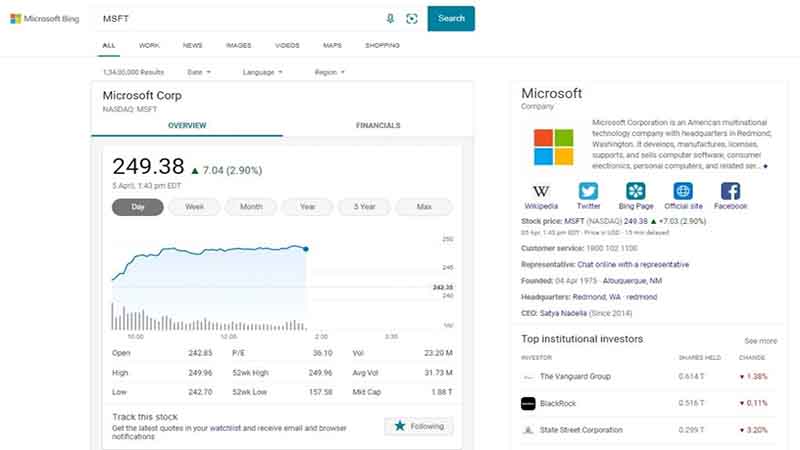Click the State Street Corporation logo icon

tap(528, 430)
